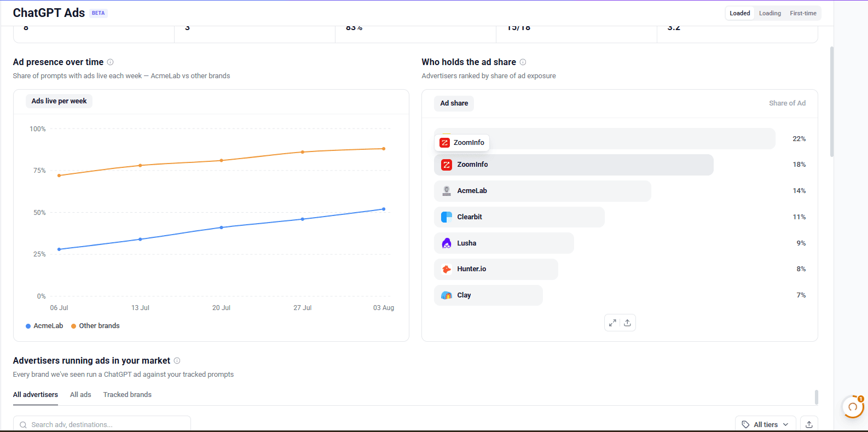The height and width of the screenshot is (432, 868).
Task: Click the 11% share value for Clearbit
Action: coord(799,217)
